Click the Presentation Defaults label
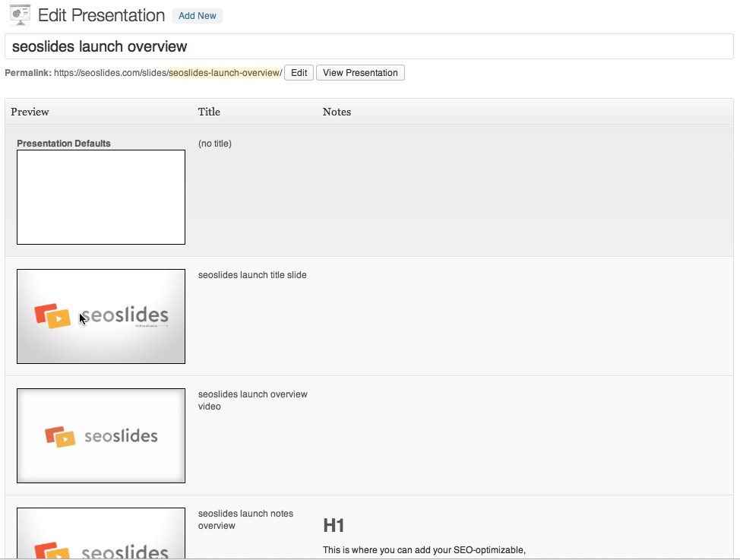 tap(64, 143)
